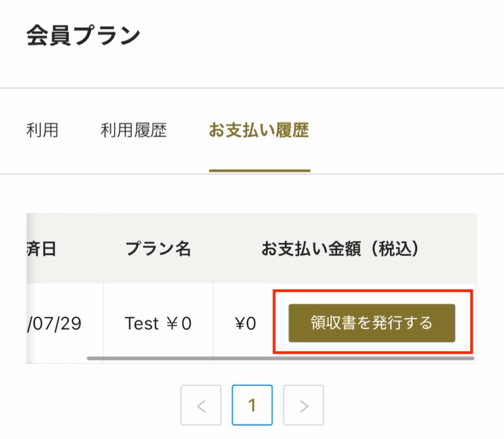Open the 利用履歴 tab
Image resolution: width=504 pixels, height=439 pixels.
(133, 130)
